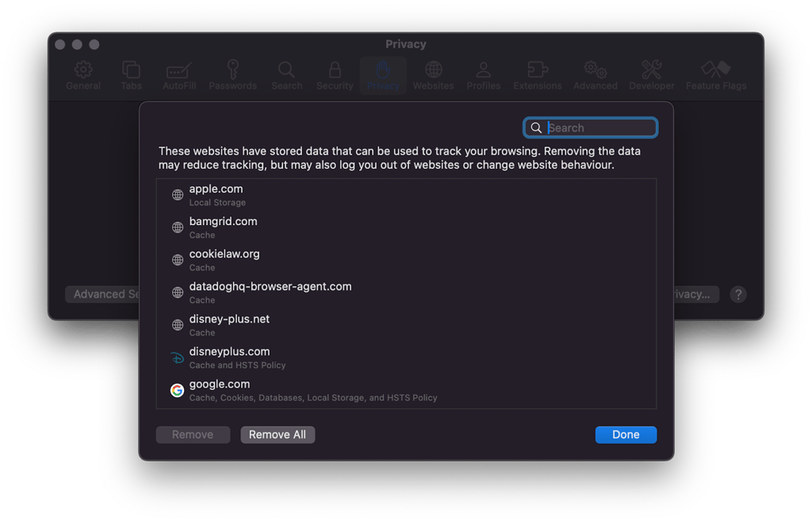The width and height of the screenshot is (812, 524).
Task: Select the apple.com row
Action: coord(406,195)
